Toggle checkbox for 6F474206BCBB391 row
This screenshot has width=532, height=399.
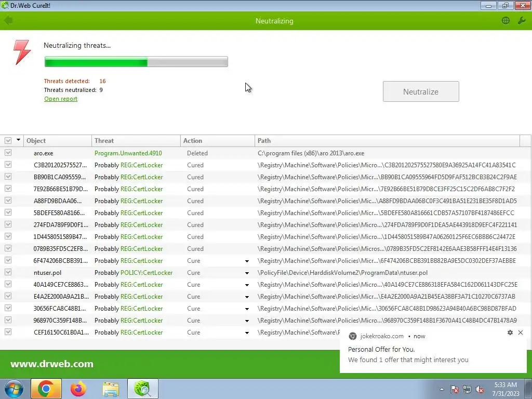8,260
